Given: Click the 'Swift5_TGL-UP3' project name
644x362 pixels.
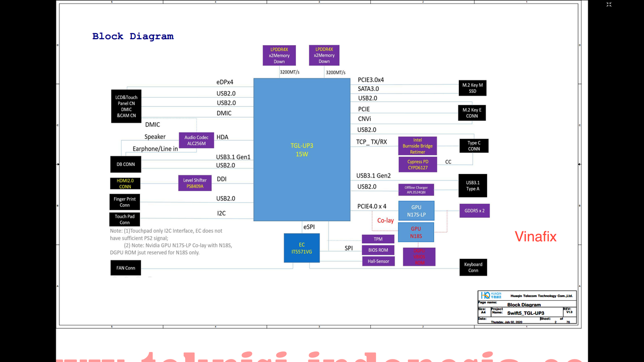Looking at the screenshot, I should 525,313.
